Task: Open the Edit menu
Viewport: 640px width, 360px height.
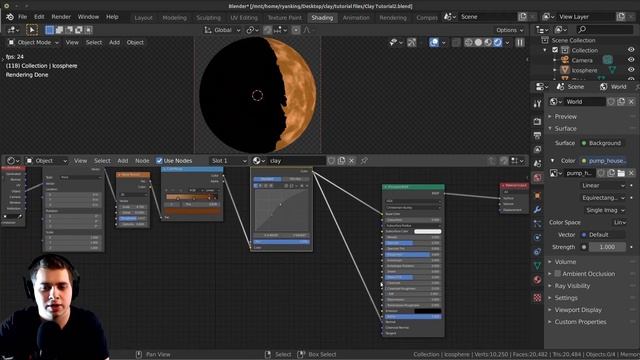Action: click(x=39, y=17)
